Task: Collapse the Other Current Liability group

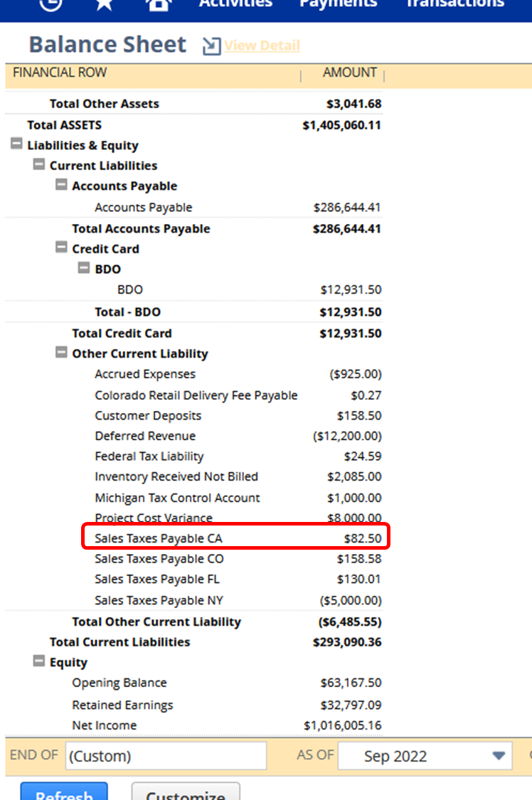Action: (x=61, y=353)
